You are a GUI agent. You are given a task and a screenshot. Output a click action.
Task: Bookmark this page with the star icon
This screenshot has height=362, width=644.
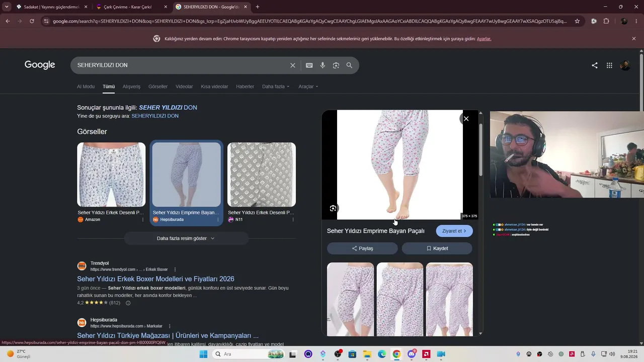577,21
